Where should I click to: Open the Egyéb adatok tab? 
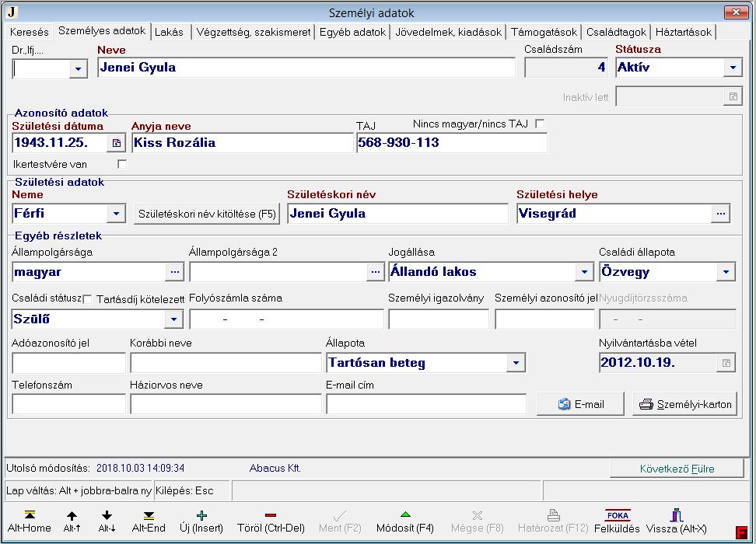pos(352,33)
